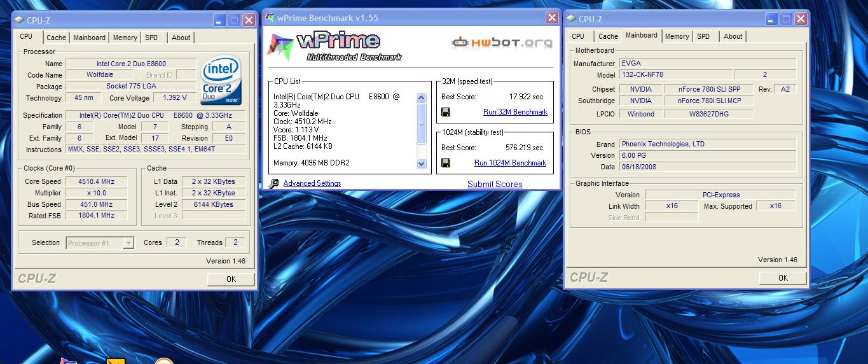Click Submit Scores link
Viewport: 868px width, 364px height.
coord(495,184)
